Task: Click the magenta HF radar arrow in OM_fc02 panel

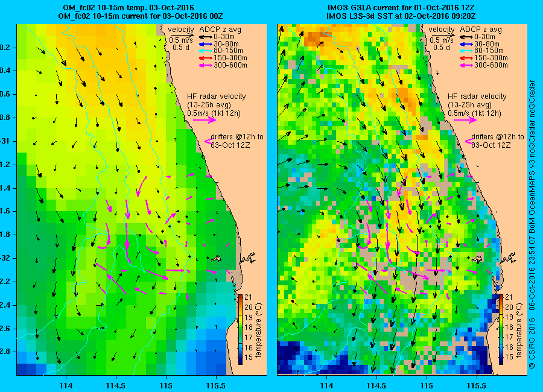Action: [205, 120]
